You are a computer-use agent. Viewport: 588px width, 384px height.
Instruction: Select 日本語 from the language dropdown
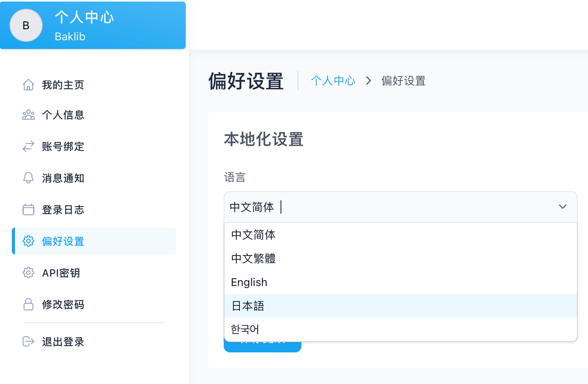248,306
